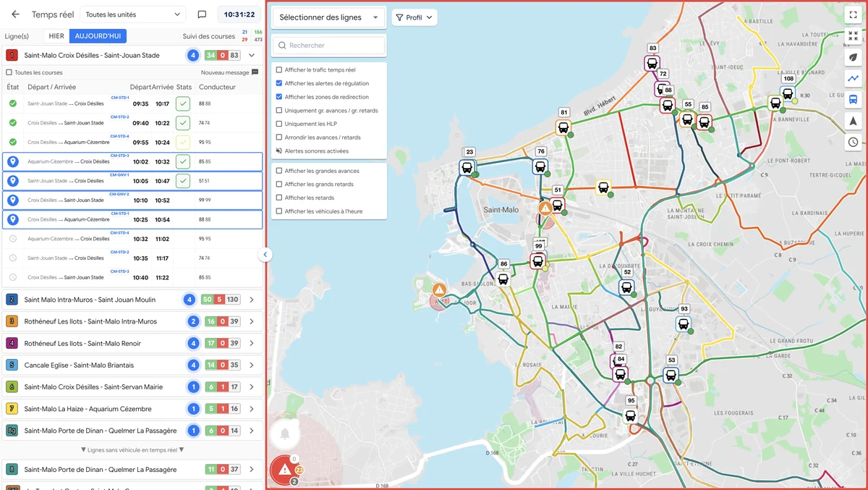Enable Afficher les véhicules à l'heure

[x=279, y=211]
